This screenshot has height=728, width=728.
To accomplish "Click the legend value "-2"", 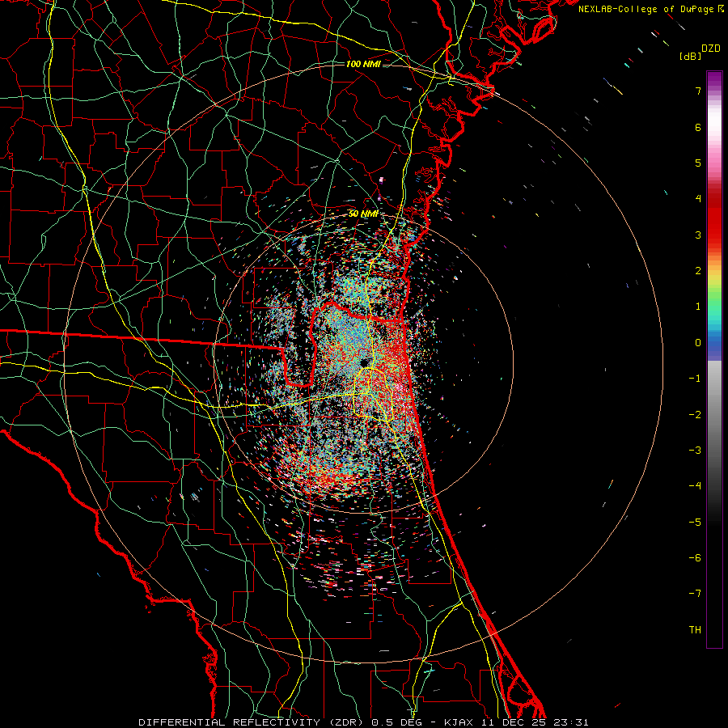I will pos(695,415).
